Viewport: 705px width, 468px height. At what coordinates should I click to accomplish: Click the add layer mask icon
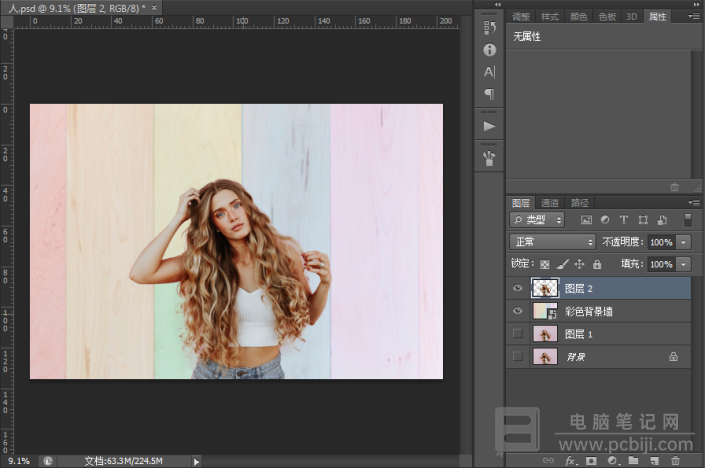click(x=591, y=460)
